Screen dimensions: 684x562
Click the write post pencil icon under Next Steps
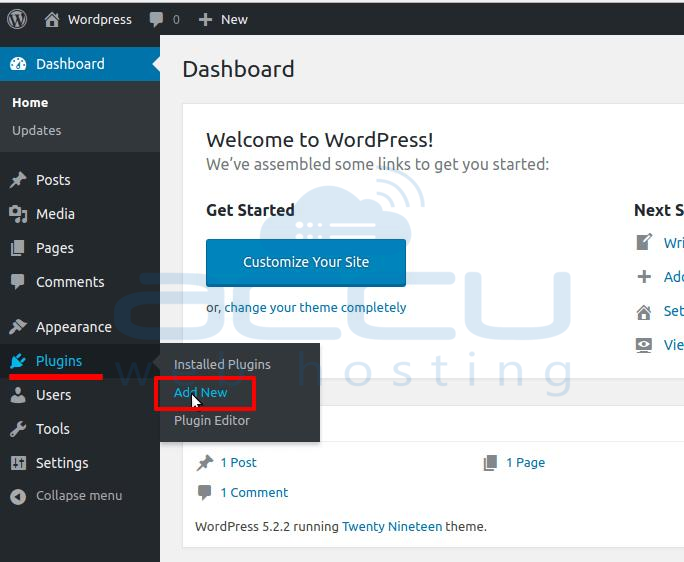[x=644, y=242]
